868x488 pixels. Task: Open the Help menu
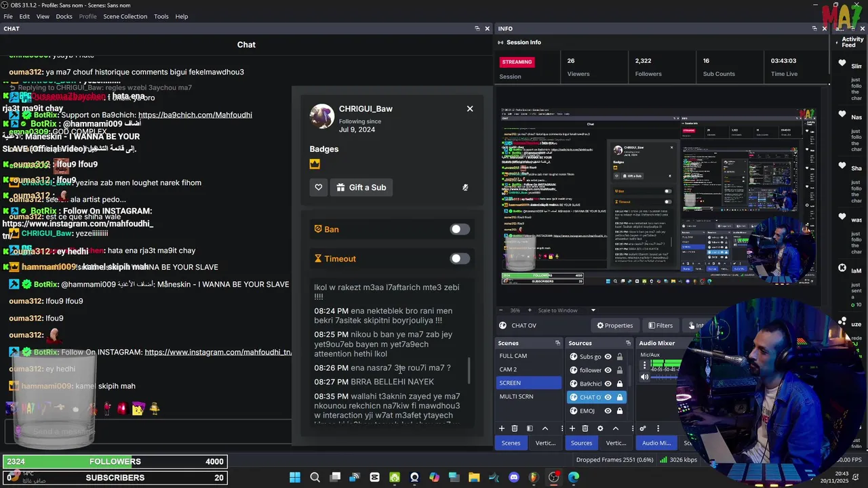coord(182,16)
